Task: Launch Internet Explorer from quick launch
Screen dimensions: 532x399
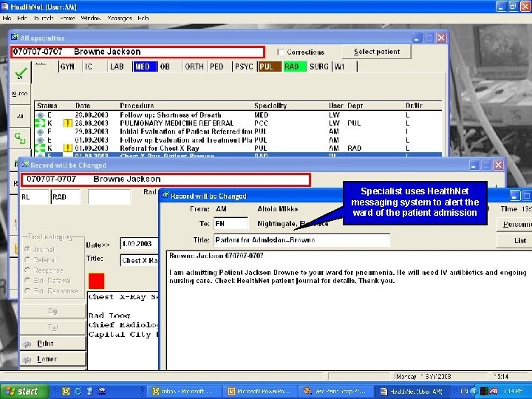Action: point(78,391)
